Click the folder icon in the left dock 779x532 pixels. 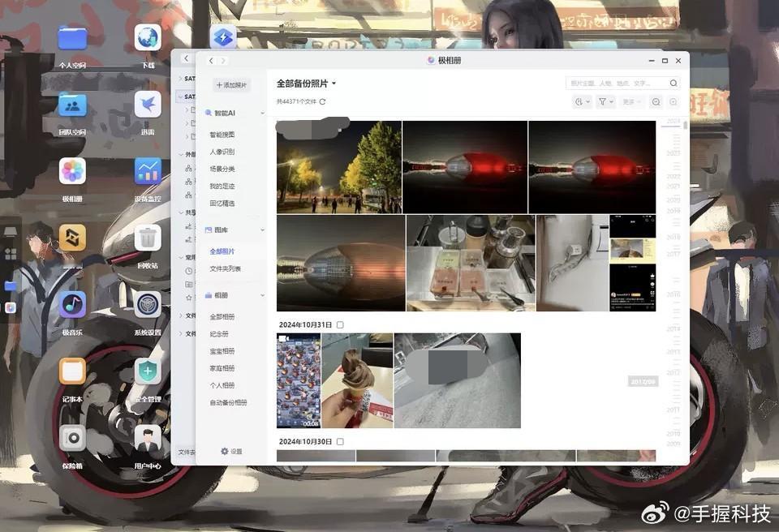11,285
